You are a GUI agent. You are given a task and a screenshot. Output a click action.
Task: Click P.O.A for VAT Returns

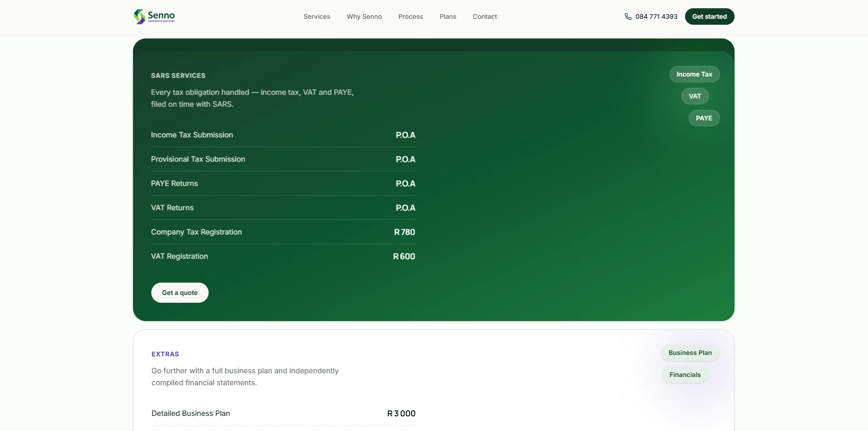click(405, 208)
